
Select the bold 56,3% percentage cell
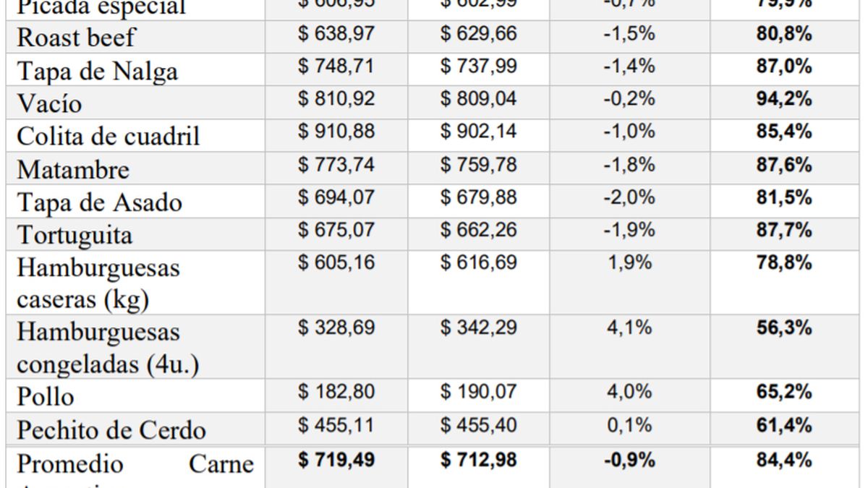(784, 328)
